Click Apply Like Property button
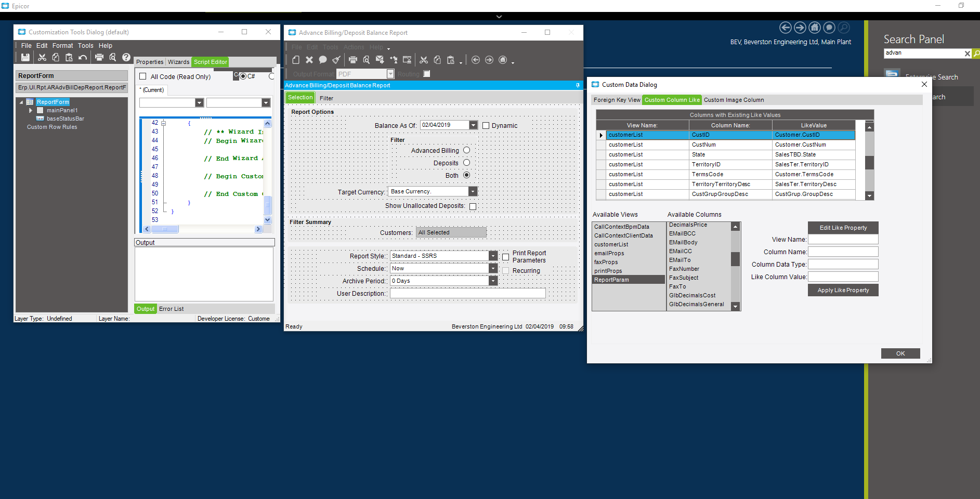980x499 pixels. click(843, 290)
